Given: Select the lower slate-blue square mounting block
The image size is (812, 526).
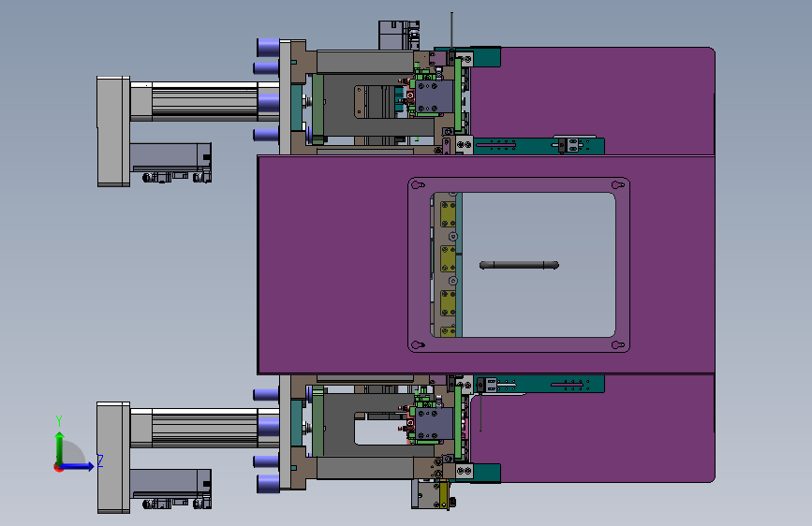Looking at the screenshot, I should coord(435,423).
